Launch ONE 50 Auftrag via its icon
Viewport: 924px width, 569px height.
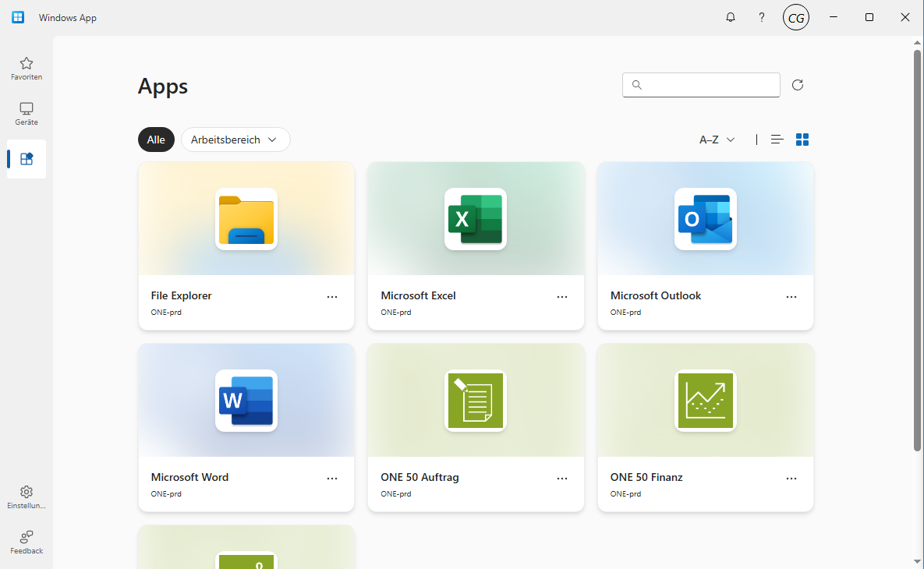click(476, 401)
